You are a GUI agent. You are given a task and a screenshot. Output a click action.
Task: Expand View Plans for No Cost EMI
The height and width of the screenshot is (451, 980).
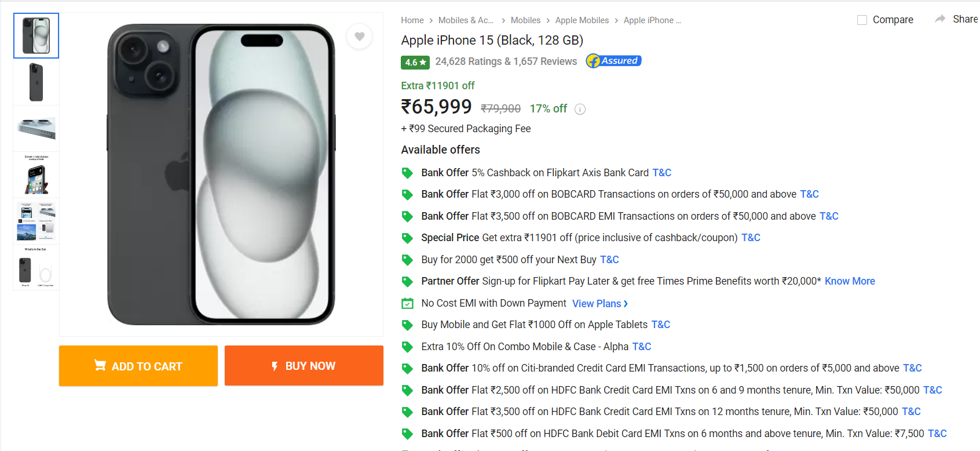click(x=599, y=304)
